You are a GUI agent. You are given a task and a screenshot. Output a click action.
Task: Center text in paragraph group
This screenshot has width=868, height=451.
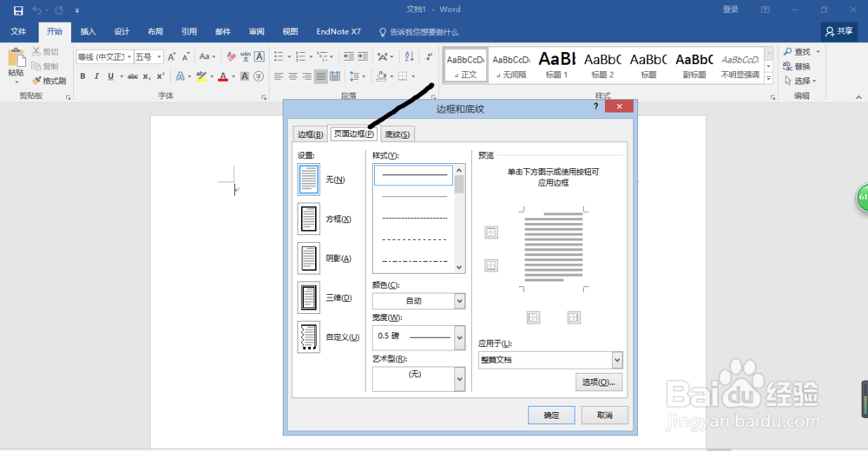coord(293,76)
